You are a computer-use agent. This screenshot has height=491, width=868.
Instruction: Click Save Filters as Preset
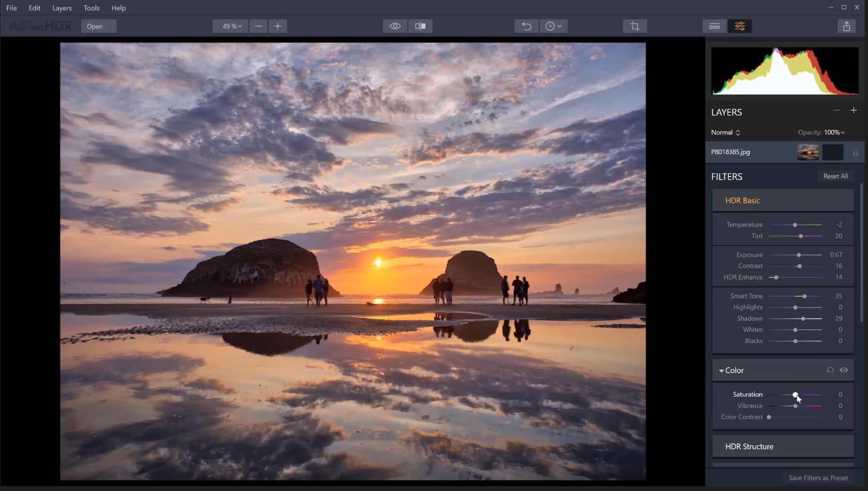pos(819,478)
